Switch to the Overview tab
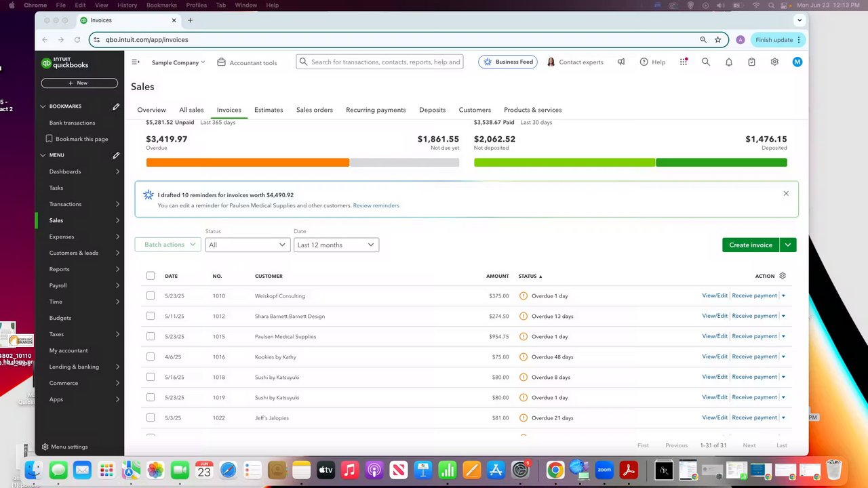 pos(151,110)
